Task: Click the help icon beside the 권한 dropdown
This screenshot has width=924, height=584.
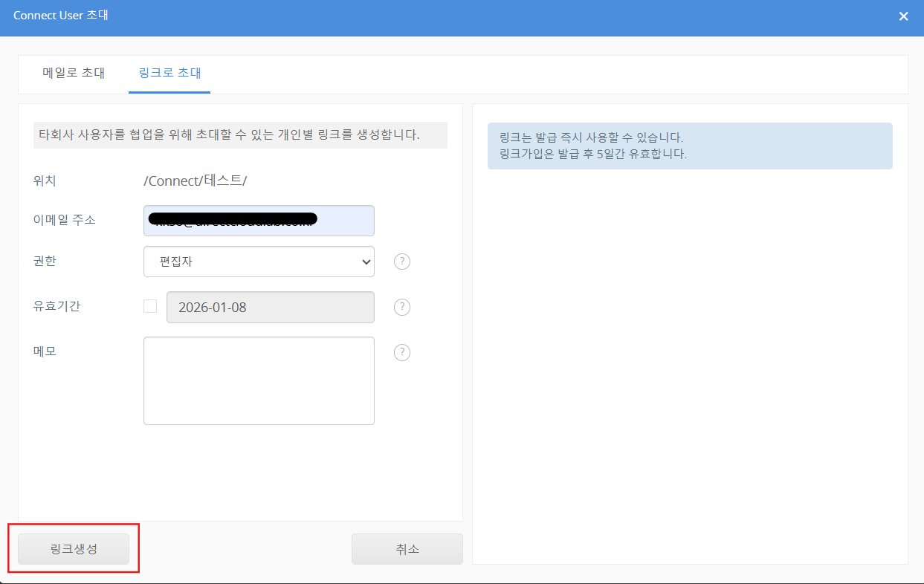Action: click(402, 262)
